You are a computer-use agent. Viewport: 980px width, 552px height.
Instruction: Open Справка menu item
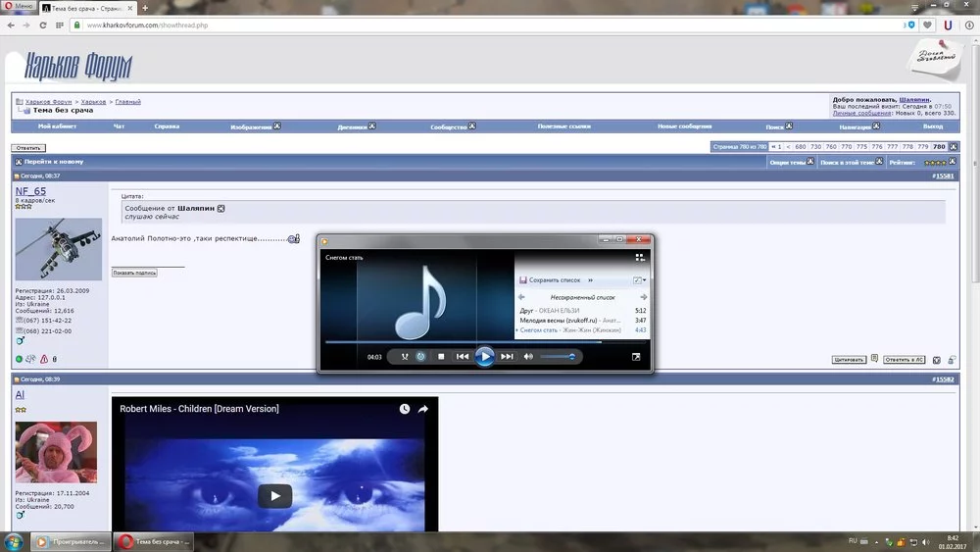tap(167, 126)
